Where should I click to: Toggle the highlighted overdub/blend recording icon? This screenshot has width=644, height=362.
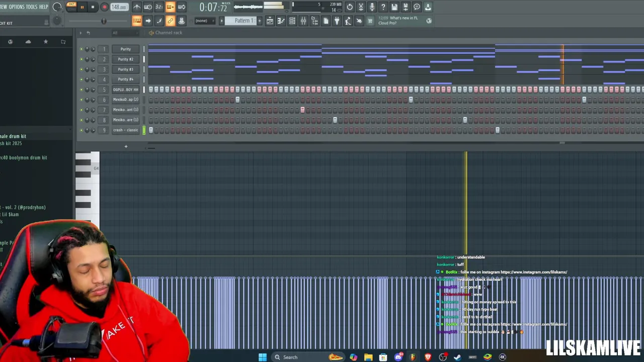(x=170, y=7)
